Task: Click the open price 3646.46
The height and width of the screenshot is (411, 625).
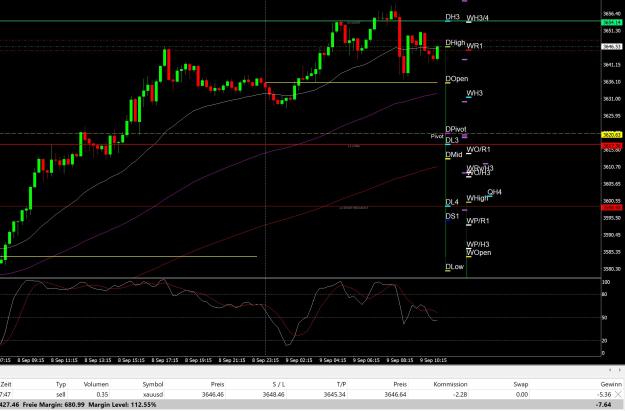Action: tap(213, 395)
